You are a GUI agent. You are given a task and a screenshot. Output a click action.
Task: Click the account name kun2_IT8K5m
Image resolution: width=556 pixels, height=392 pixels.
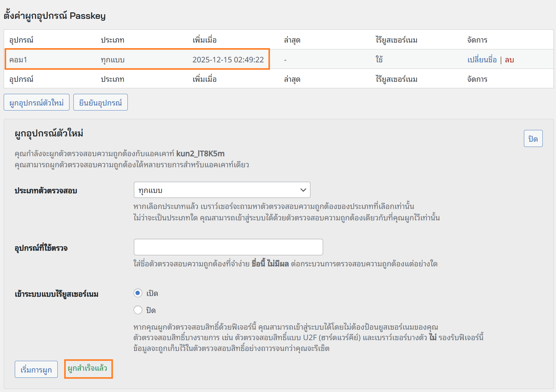[x=200, y=153]
